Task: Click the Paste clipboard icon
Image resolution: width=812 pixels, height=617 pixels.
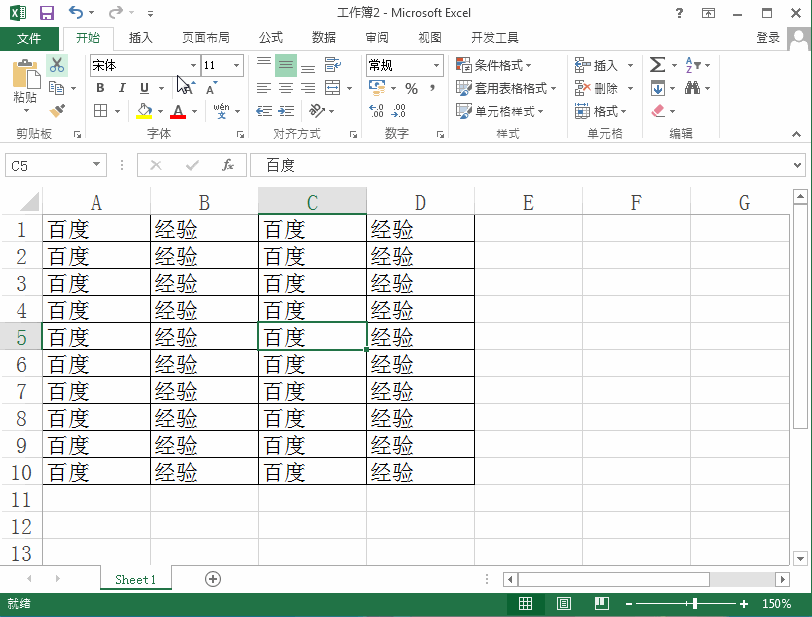Action: coord(25,75)
